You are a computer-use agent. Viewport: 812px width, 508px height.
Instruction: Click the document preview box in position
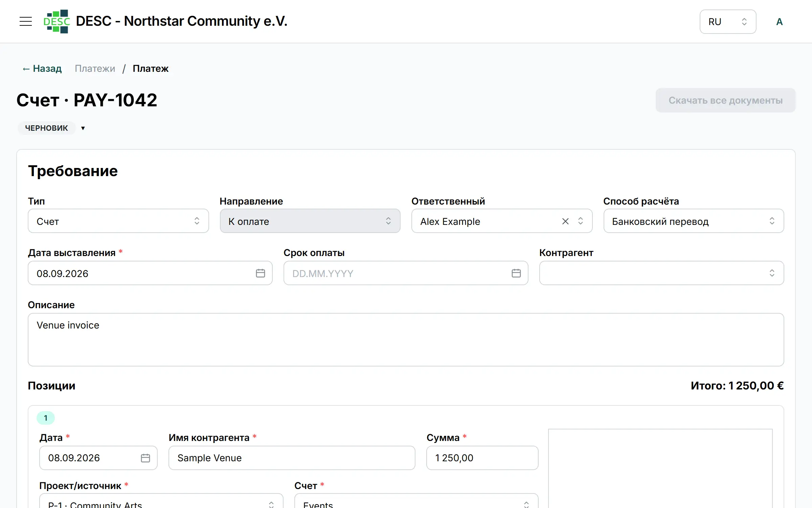pyautogui.click(x=660, y=468)
